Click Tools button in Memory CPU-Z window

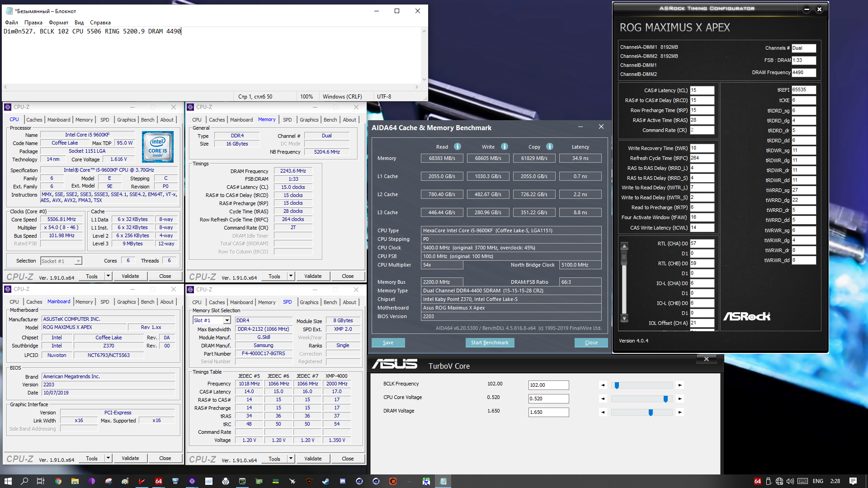coord(274,276)
